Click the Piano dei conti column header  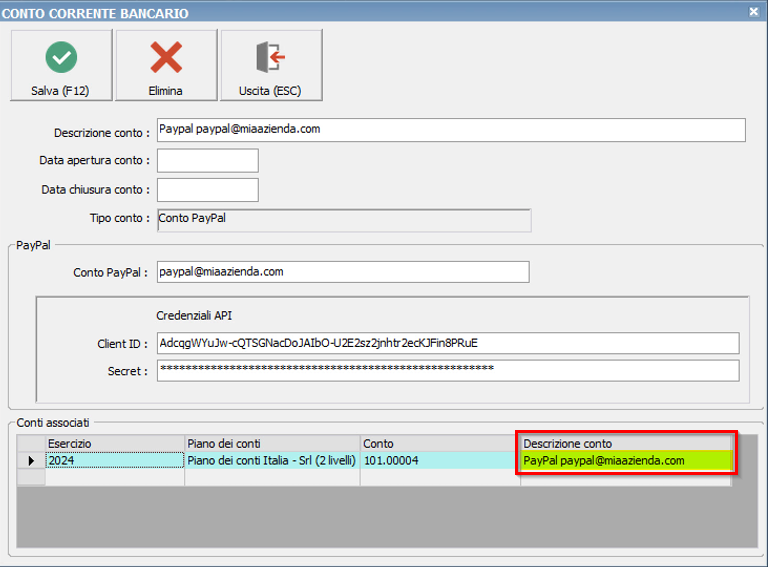coord(272,444)
